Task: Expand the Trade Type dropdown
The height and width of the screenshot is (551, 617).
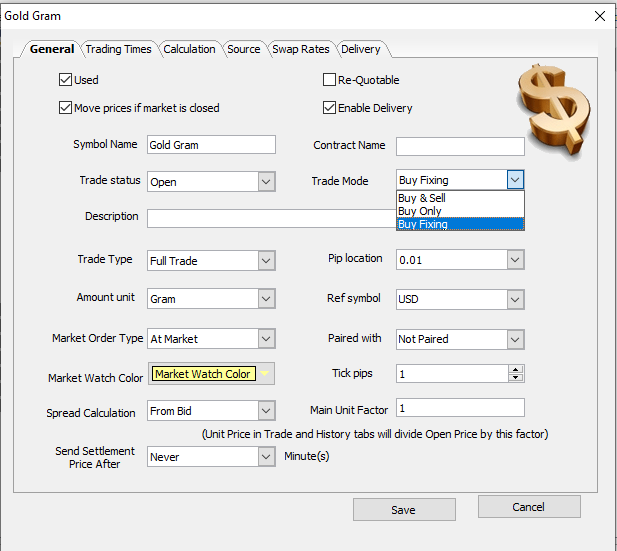Action: 266,261
